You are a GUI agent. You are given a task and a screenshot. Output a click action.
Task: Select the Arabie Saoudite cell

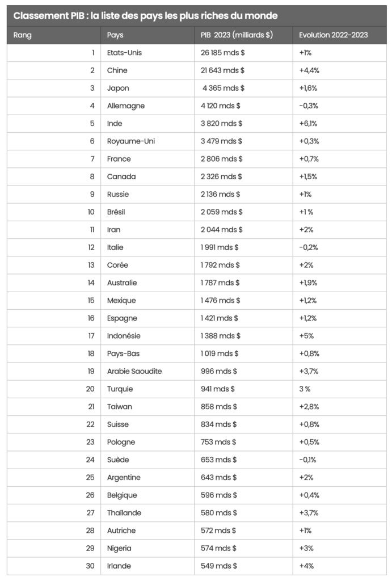[x=134, y=371]
